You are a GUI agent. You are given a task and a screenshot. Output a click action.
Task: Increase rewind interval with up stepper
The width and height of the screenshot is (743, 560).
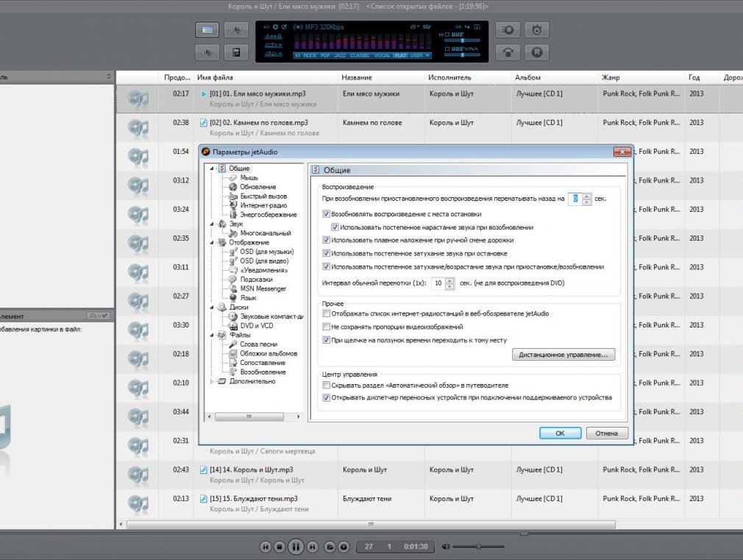click(586, 196)
